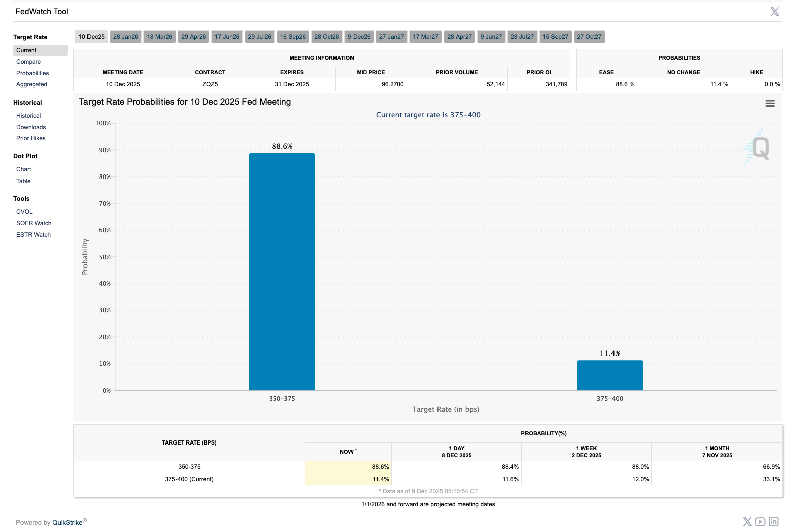
Task: Open the Downloads link under Historical
Action: [x=31, y=127]
